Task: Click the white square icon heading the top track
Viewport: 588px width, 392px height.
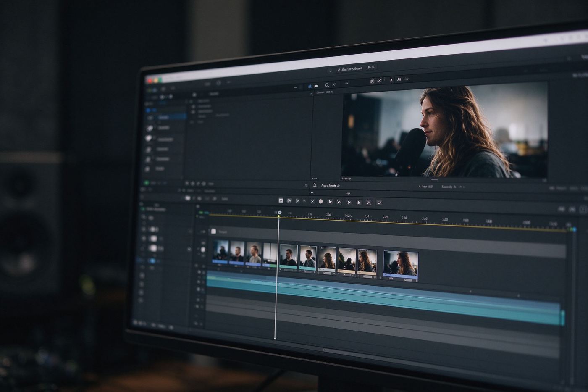Action: (213, 231)
